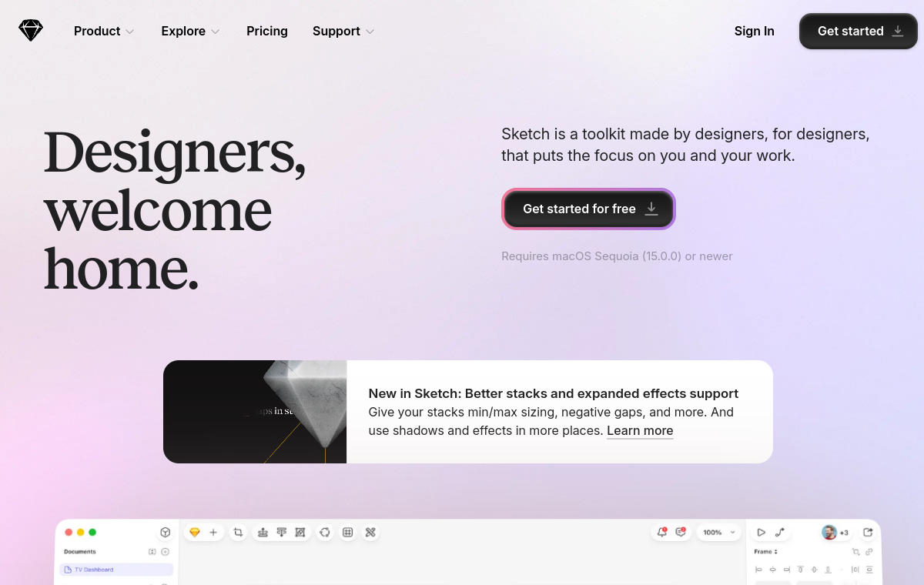Open the Support menu

[343, 31]
